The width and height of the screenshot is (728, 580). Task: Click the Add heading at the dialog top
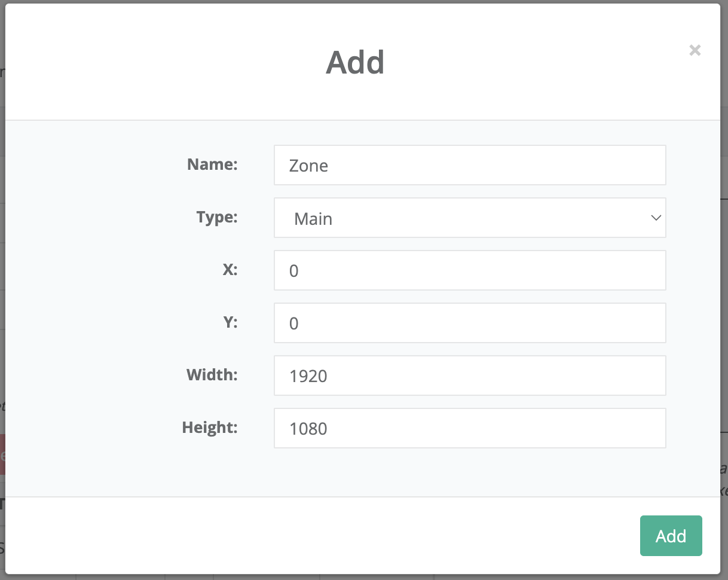click(355, 62)
